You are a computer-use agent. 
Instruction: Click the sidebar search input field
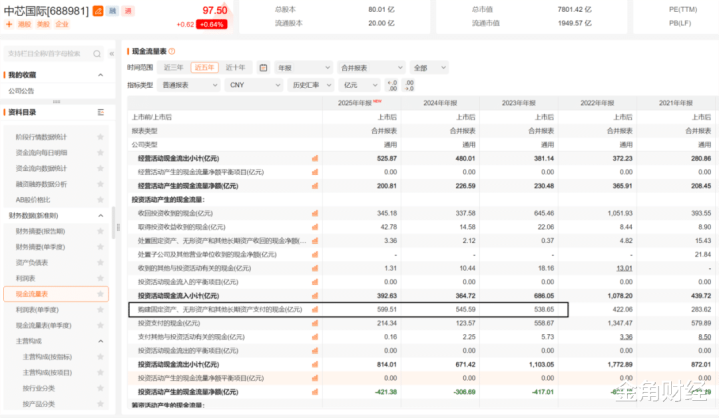point(45,51)
